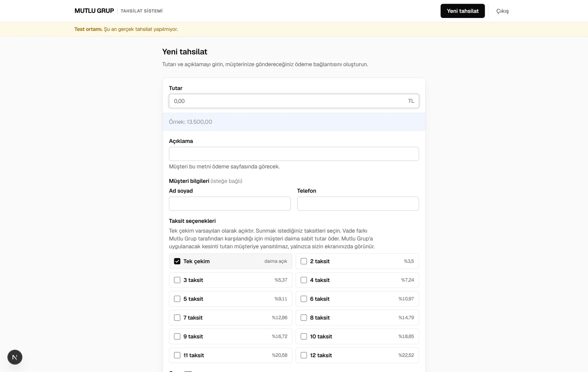The image size is (588, 372).
Task: Enable the 11 taksit checkbox
Action: [x=177, y=355]
